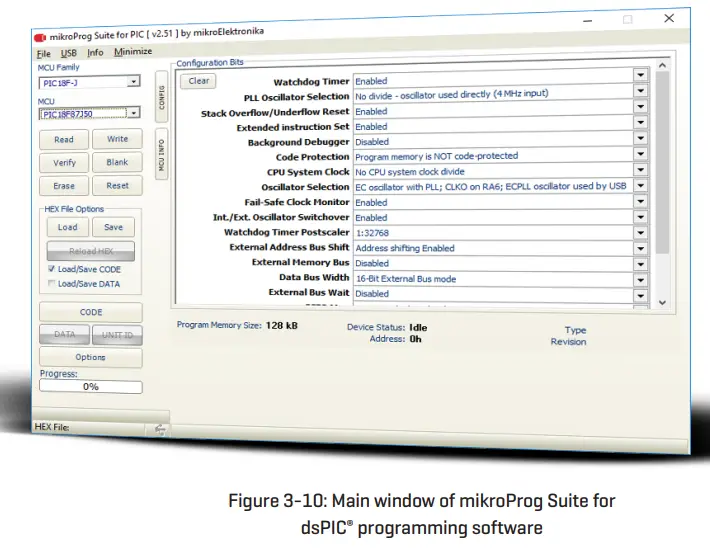Expand the CPU System Clock dropdown arrow
This screenshot has height=553, width=710.
point(641,170)
